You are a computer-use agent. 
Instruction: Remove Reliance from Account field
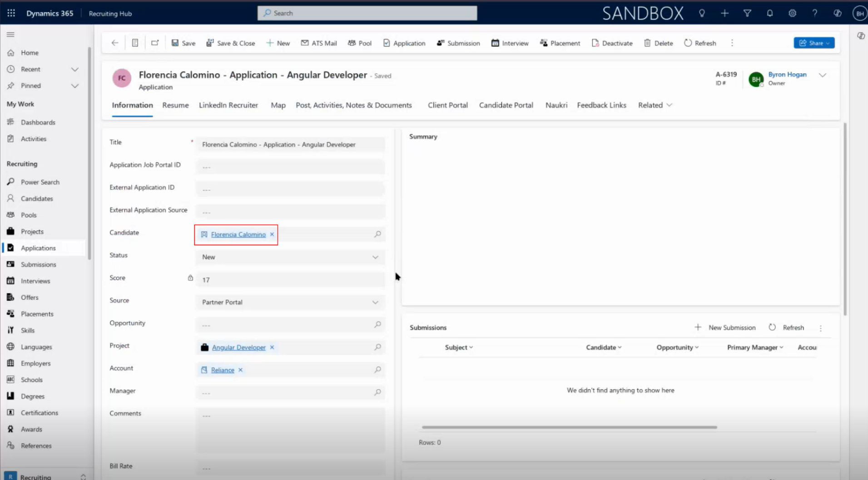click(x=241, y=370)
